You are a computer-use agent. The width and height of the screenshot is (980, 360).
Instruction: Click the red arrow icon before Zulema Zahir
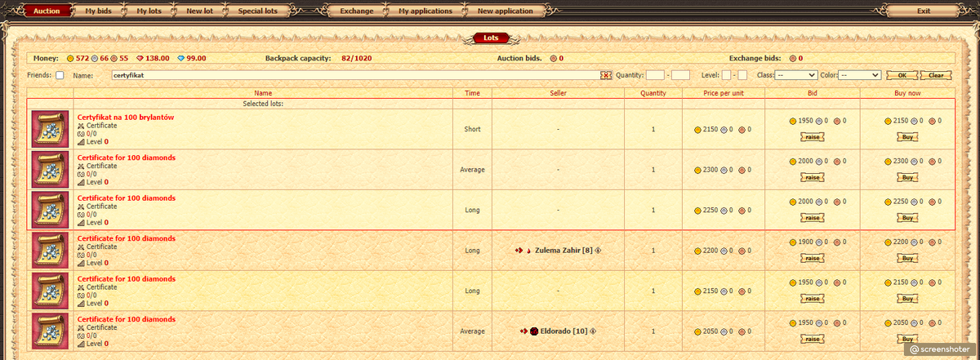(x=519, y=251)
